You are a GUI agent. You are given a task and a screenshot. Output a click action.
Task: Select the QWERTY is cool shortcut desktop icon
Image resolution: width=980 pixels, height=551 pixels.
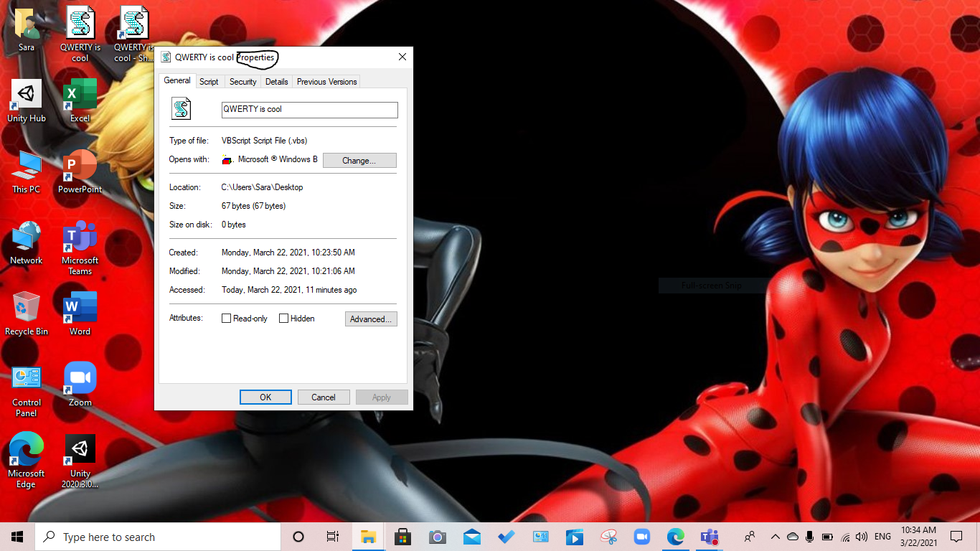point(134,34)
